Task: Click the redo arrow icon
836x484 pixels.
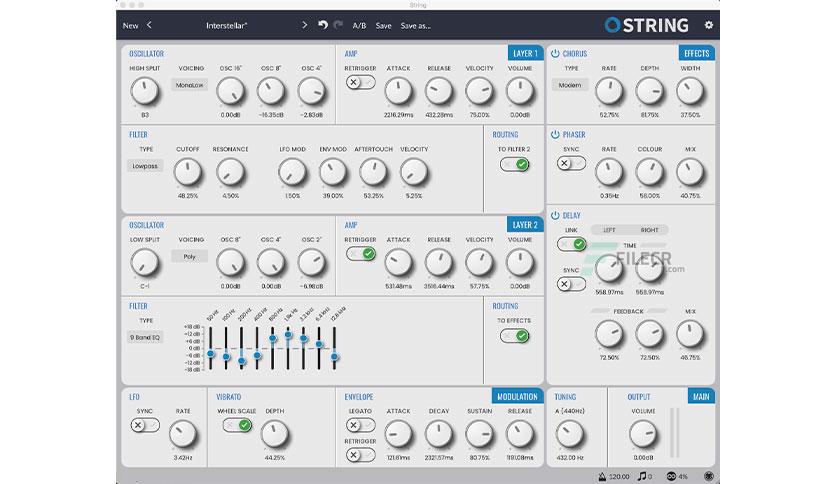Action: (x=338, y=25)
